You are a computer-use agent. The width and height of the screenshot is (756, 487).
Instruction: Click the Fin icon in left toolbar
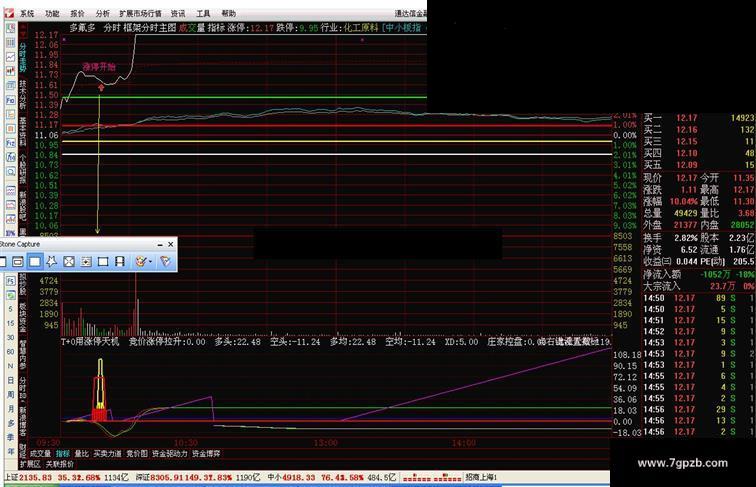click(x=11, y=100)
